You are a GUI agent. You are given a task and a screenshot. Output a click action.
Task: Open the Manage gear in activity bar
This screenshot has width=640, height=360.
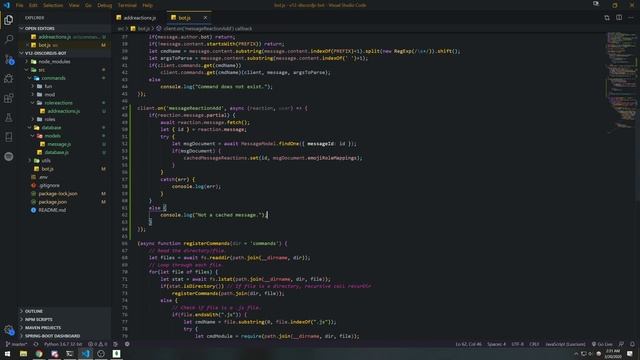pyautogui.click(x=9, y=329)
